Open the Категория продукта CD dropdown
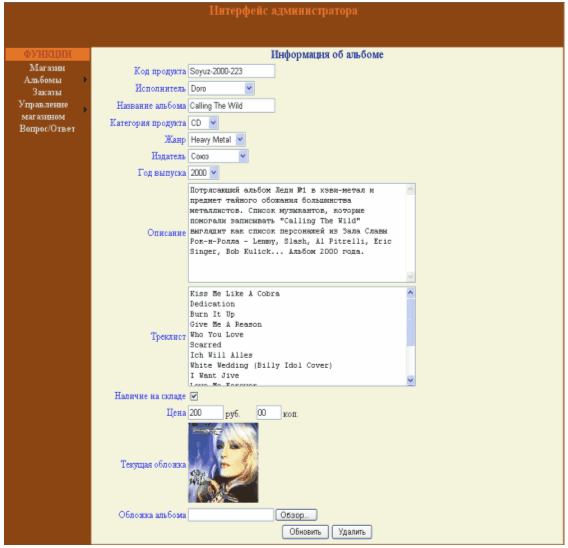Screen dimensions: 568x548 [203, 123]
